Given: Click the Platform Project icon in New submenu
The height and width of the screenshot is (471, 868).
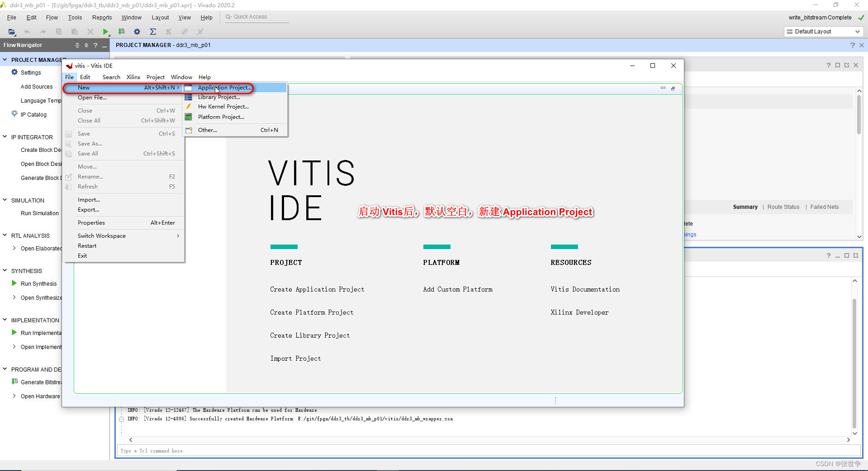Looking at the screenshot, I should coord(189,117).
